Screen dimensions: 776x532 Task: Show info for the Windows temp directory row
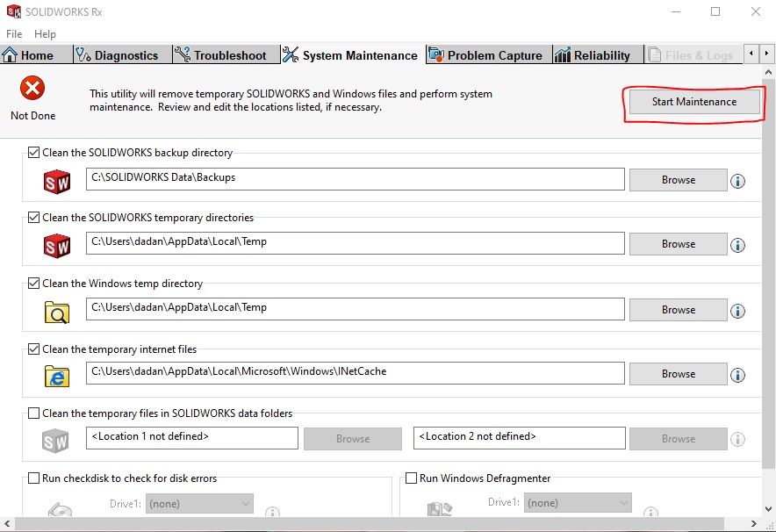737,311
